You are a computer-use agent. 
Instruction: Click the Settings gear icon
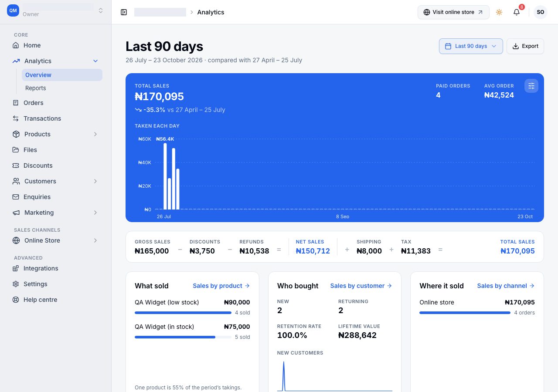click(x=16, y=284)
